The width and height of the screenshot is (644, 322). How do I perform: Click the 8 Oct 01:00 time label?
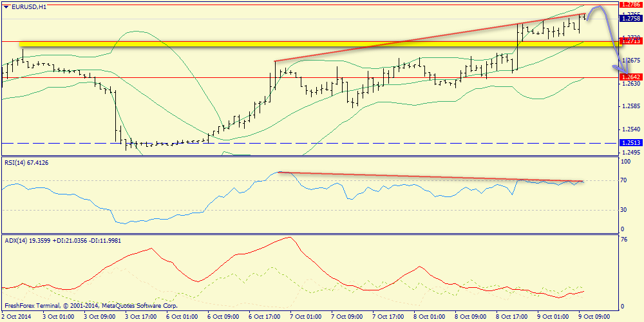428,317
